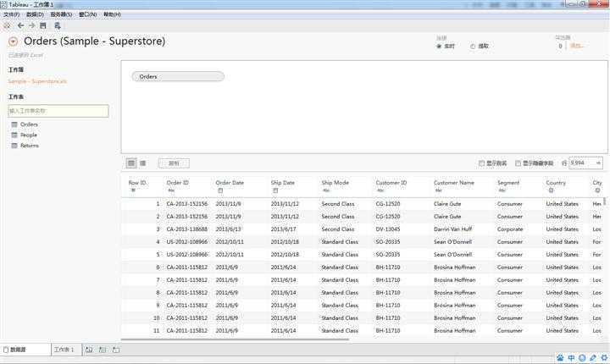Click the Order Date column header
The width and height of the screenshot is (610, 364).
(x=230, y=182)
